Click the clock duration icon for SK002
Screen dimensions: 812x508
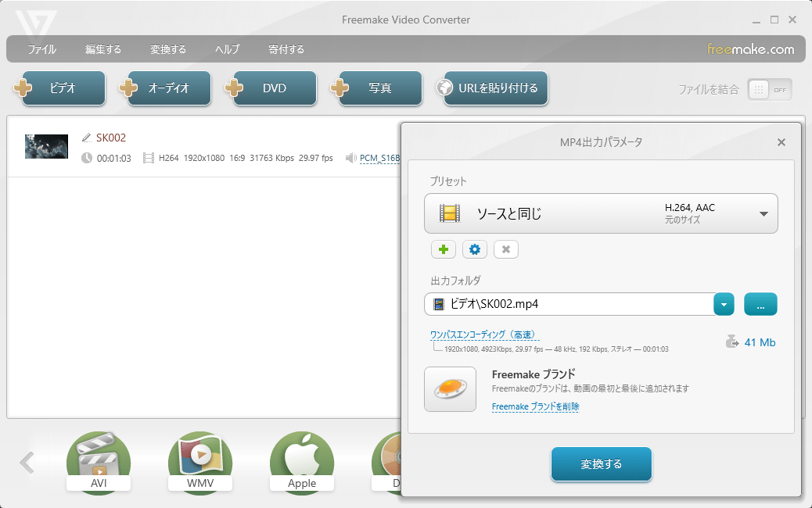tap(87, 158)
